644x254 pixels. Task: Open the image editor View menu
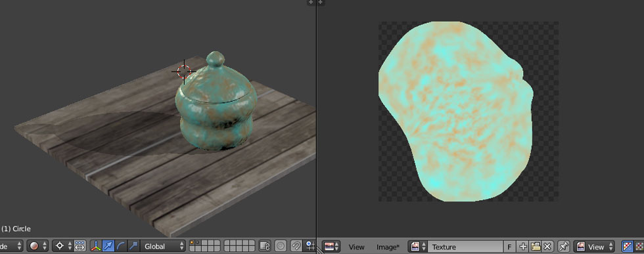coord(356,247)
